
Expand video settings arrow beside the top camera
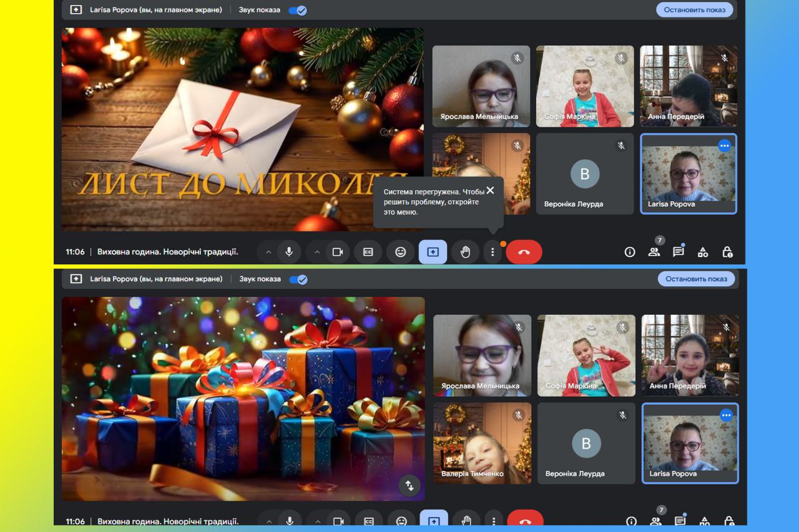pyautogui.click(x=317, y=252)
